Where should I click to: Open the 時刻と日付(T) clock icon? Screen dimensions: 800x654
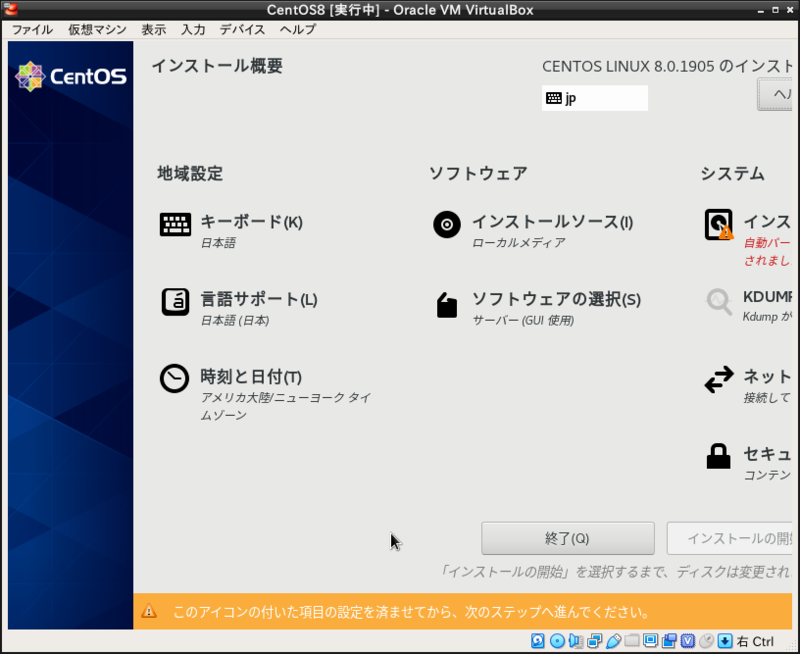pyautogui.click(x=174, y=379)
